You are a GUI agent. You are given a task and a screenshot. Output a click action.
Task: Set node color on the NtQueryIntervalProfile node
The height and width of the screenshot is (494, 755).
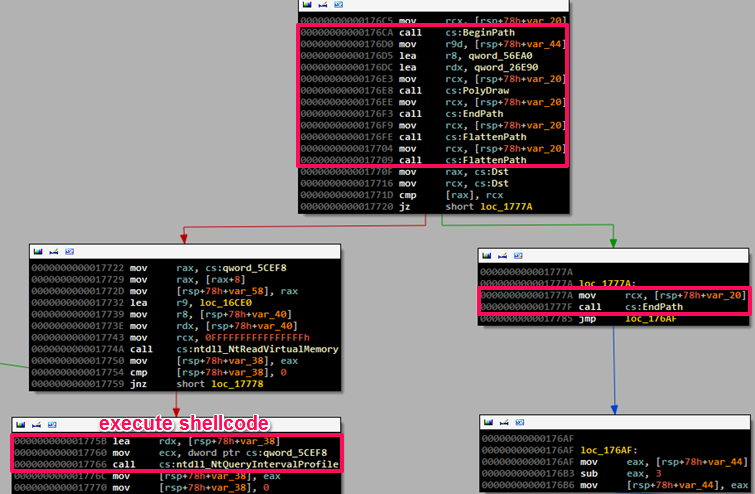pyautogui.click(x=22, y=426)
